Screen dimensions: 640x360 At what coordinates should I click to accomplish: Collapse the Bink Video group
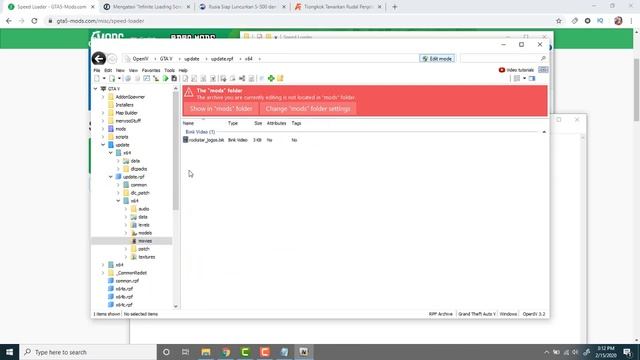(544, 132)
